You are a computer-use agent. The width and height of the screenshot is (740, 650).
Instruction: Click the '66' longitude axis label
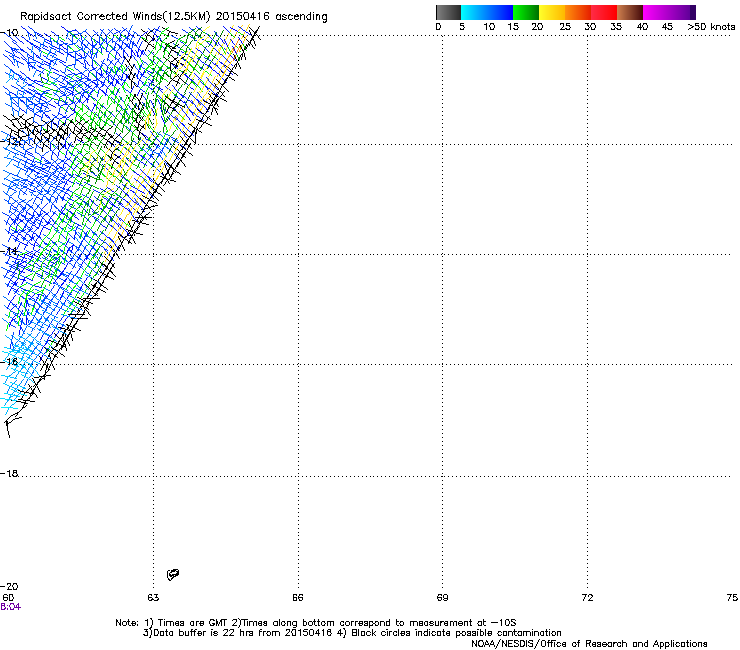click(x=298, y=598)
